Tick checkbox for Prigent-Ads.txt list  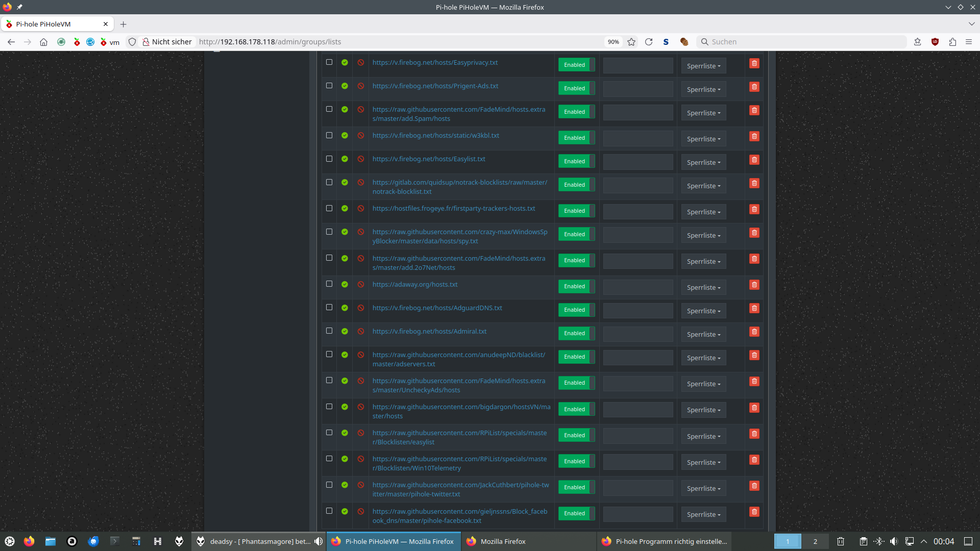pos(329,86)
